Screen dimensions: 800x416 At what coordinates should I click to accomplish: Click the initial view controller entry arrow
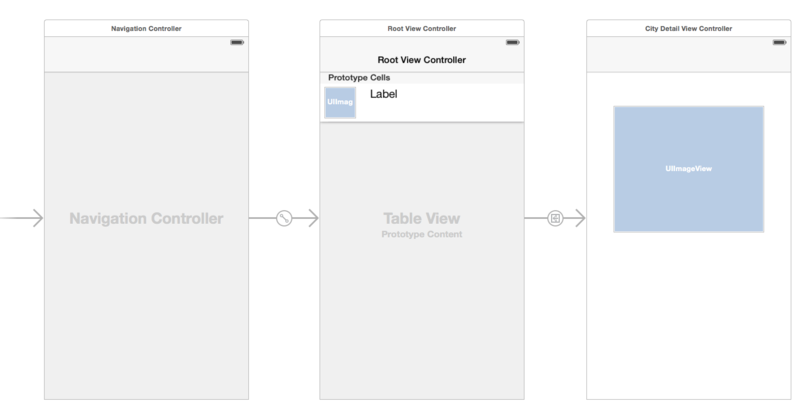point(22,218)
